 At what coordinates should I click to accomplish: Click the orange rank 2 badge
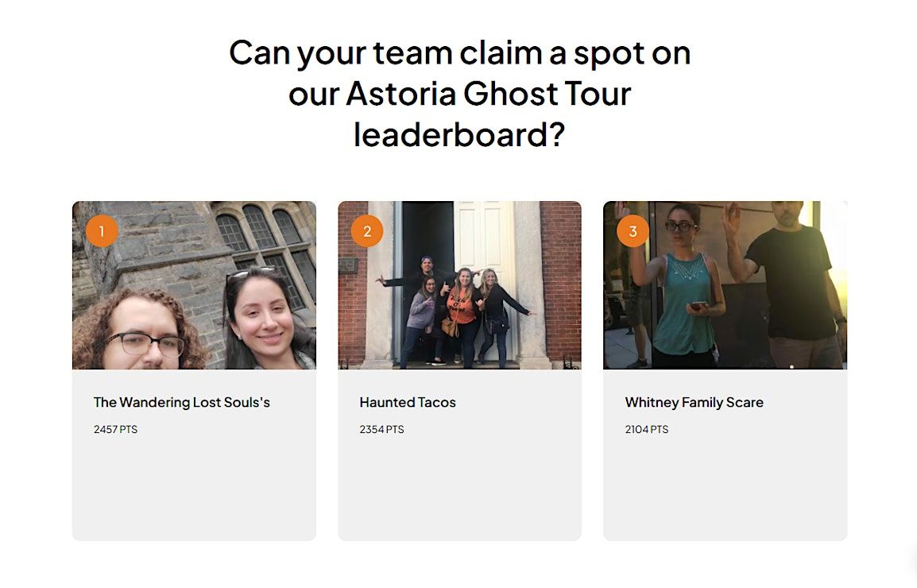coord(367,231)
